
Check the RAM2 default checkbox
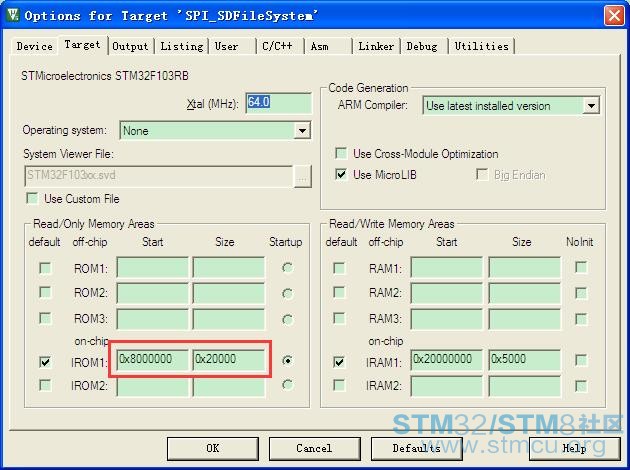coord(339,292)
